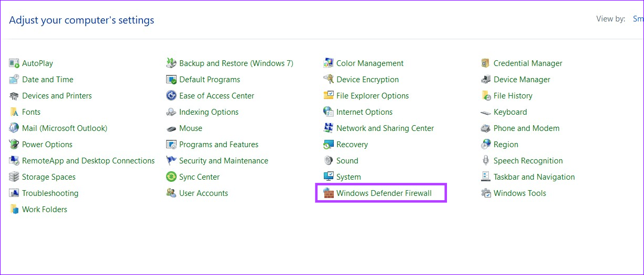Open the Windows Tools gear icon
Image resolution: width=644 pixels, height=275 pixels.
(x=486, y=193)
